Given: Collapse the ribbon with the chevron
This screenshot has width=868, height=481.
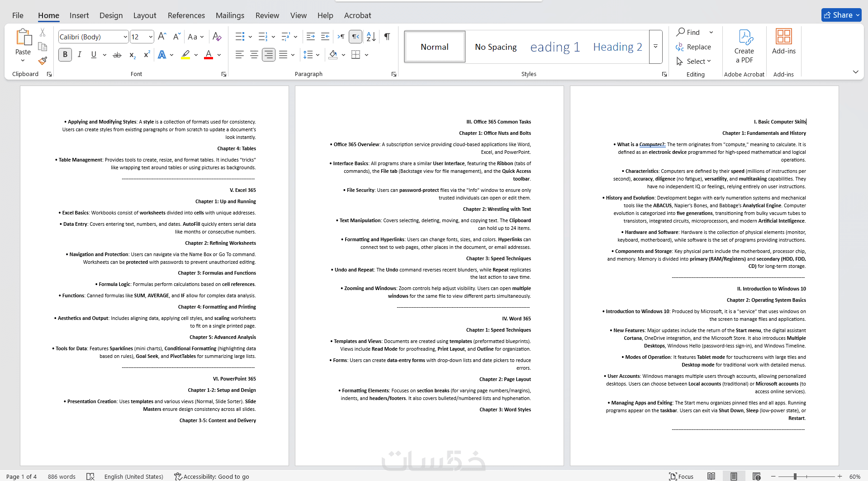Looking at the screenshot, I should tap(855, 72).
